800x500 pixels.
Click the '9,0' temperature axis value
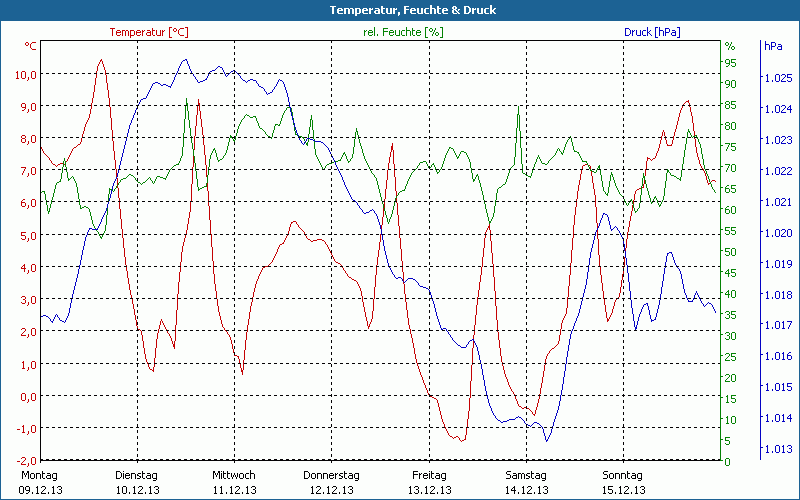(x=29, y=107)
